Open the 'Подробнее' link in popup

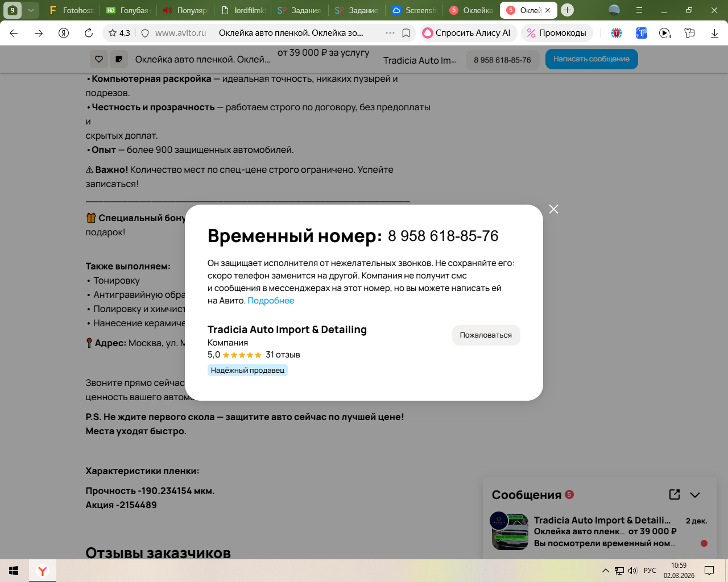tap(271, 301)
